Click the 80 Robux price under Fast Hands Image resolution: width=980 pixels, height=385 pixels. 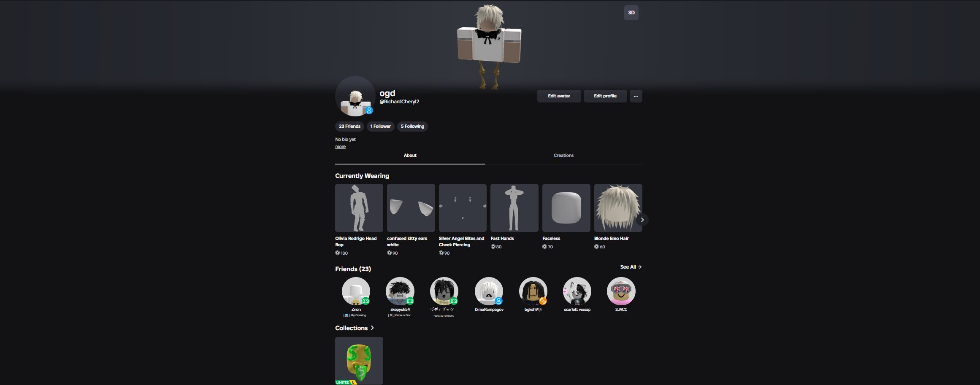tap(496, 247)
